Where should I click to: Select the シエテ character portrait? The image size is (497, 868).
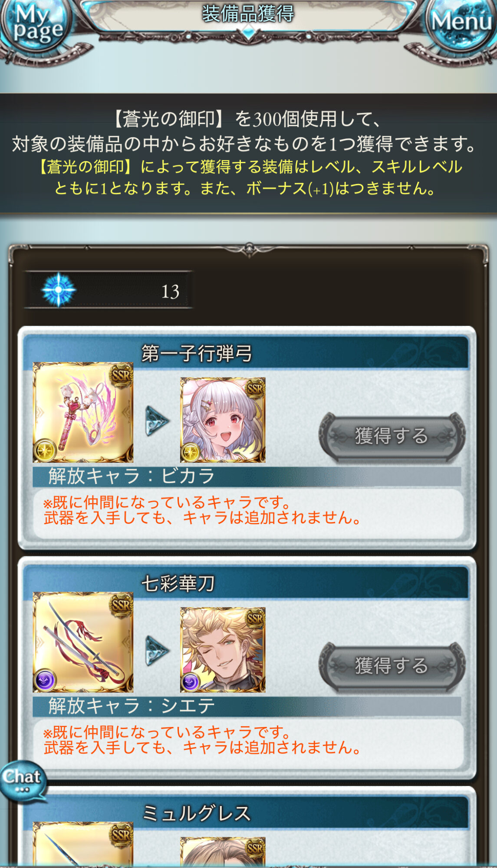pyautogui.click(x=223, y=650)
